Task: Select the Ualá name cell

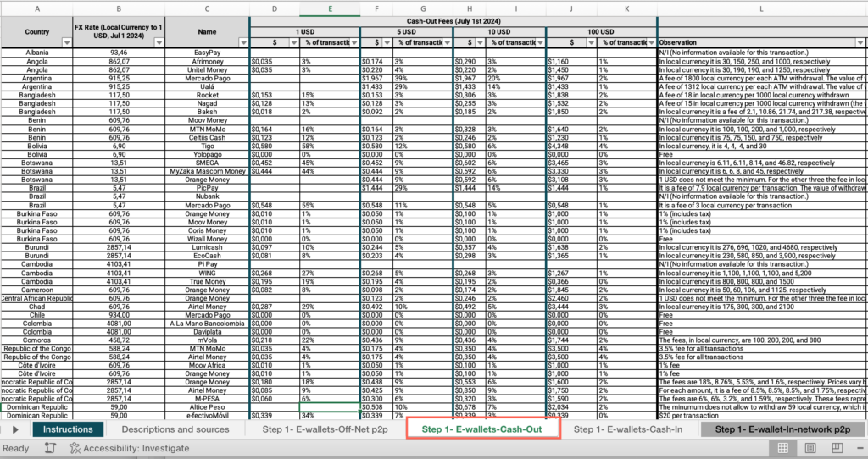Action: coord(207,87)
